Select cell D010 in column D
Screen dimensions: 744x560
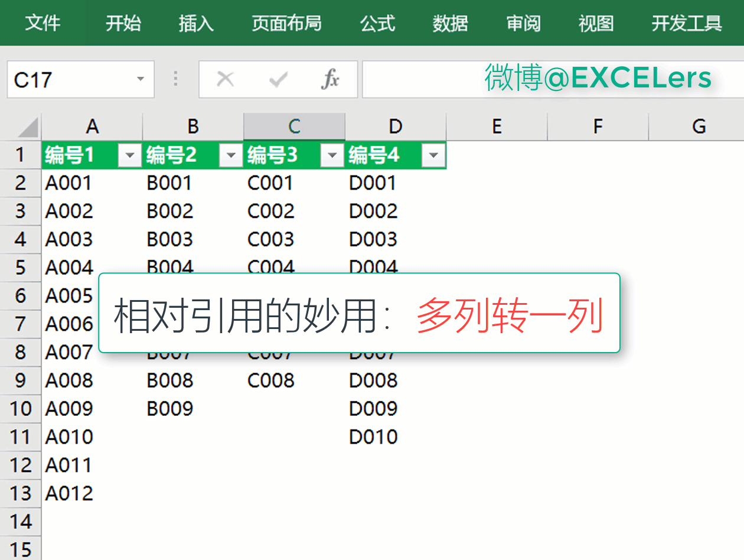pos(374,437)
